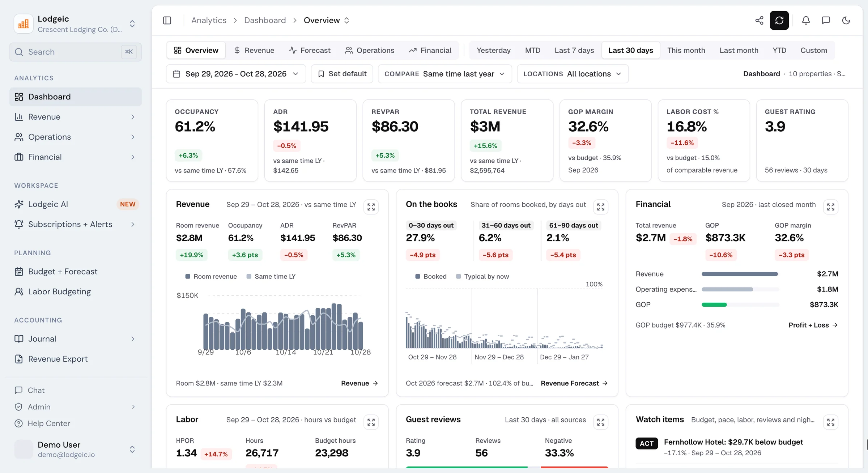Follow the Profit + Loss link
The height and width of the screenshot is (473, 868).
coord(813,325)
